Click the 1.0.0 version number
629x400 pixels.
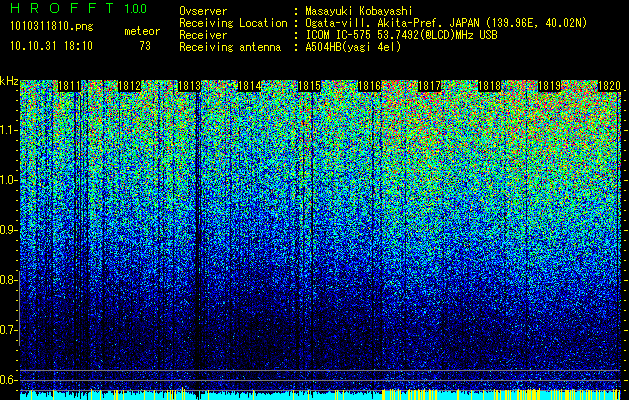coord(135,9)
